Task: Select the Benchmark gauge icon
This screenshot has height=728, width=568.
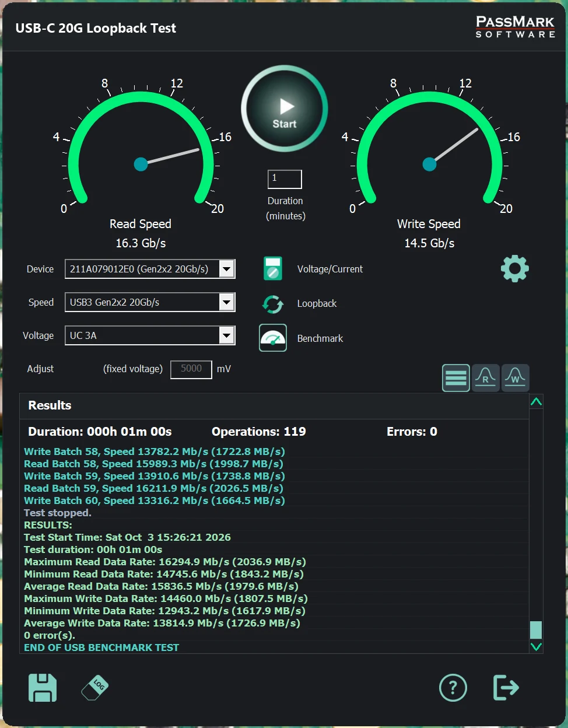Action: click(x=273, y=338)
